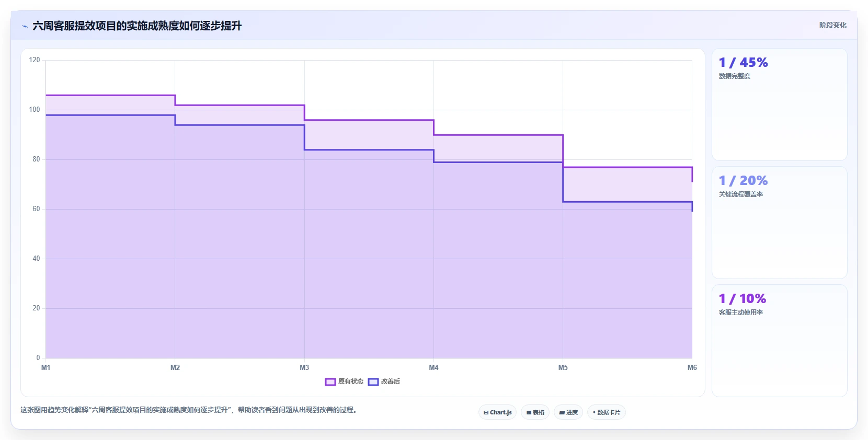The image size is (868, 440).
Task: Toggle the 原有状态 legend swatch
Action: point(330,382)
